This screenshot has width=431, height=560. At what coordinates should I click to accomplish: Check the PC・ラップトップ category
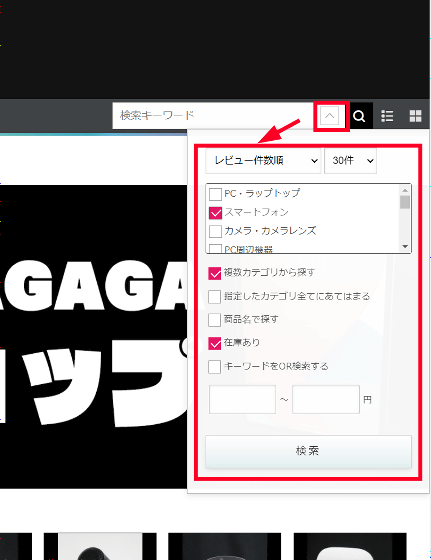[x=215, y=194]
